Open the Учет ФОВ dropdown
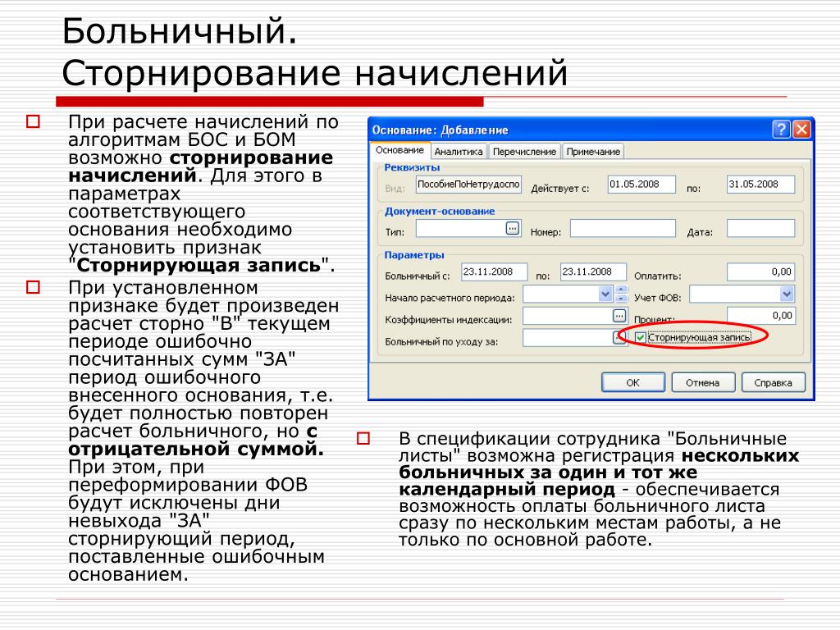Viewport: 840px width, 630px height. 787,294
